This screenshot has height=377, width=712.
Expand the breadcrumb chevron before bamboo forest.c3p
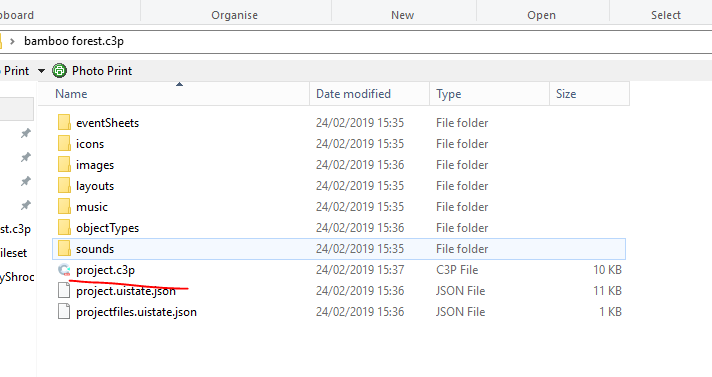tap(13, 41)
